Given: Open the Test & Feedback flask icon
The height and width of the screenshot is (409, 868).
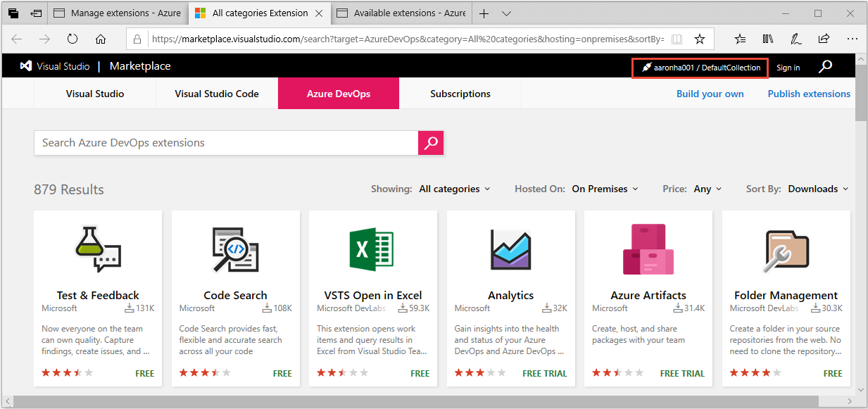Looking at the screenshot, I should 98,248.
